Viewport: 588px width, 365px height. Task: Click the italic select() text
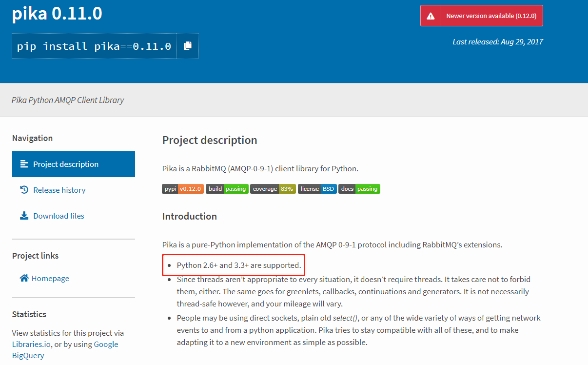click(x=346, y=318)
